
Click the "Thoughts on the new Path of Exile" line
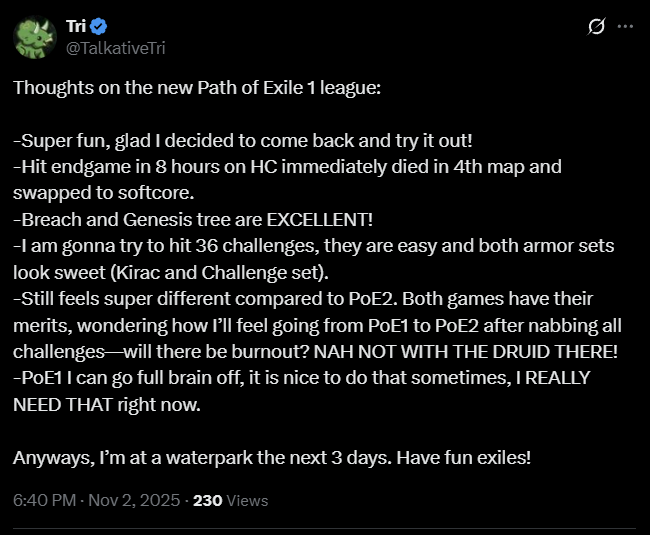click(197, 87)
